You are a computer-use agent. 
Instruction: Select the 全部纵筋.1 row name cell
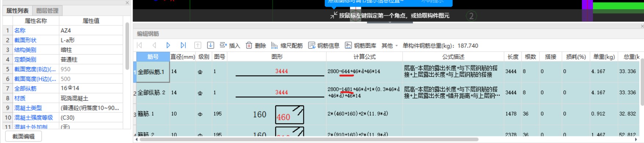pos(153,72)
